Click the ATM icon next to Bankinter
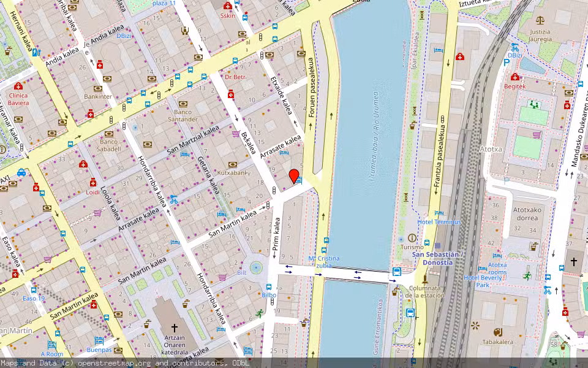The image size is (588, 368). pyautogui.click(x=98, y=88)
